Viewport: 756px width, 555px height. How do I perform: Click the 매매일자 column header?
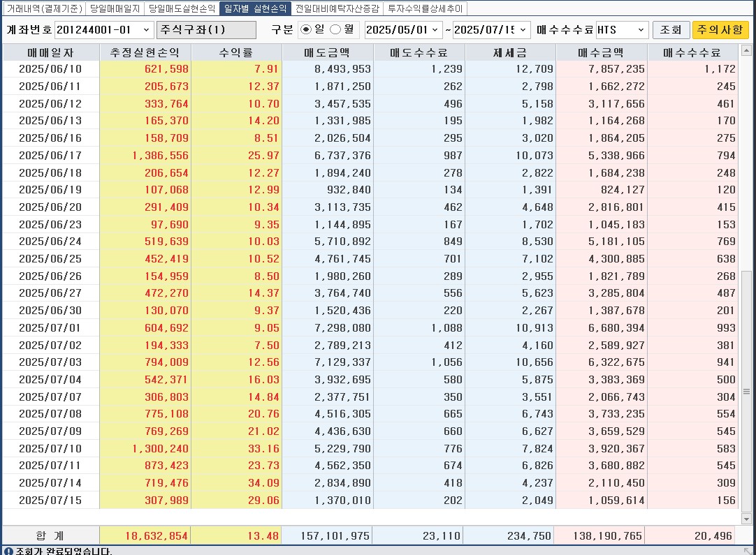pos(50,53)
